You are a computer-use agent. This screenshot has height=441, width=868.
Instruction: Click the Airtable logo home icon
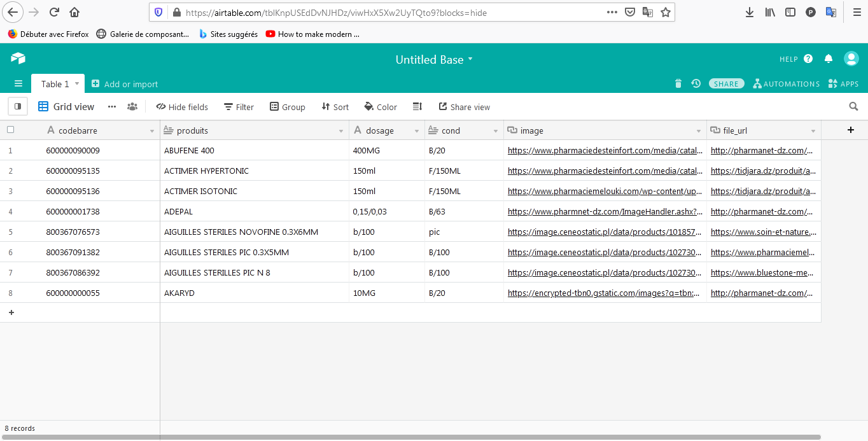[18, 59]
